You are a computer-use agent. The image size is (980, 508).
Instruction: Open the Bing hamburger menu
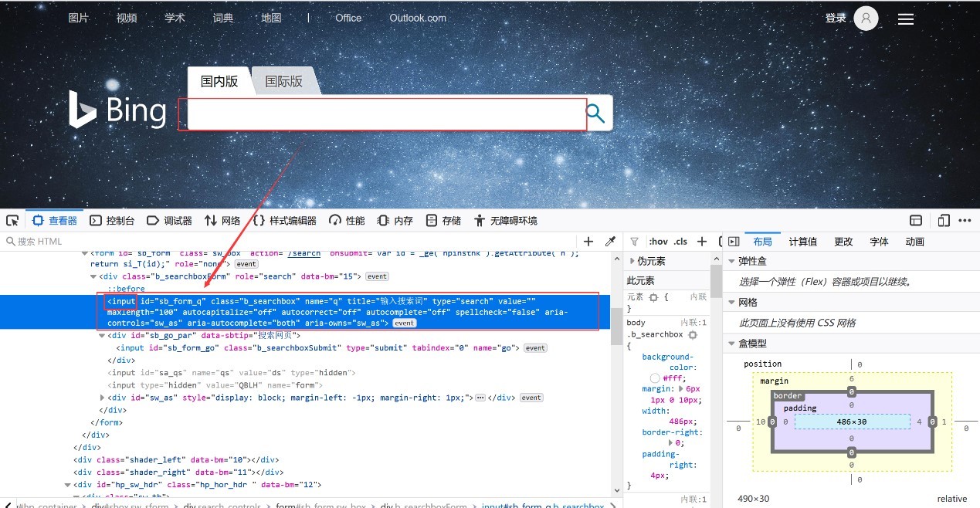click(x=906, y=19)
